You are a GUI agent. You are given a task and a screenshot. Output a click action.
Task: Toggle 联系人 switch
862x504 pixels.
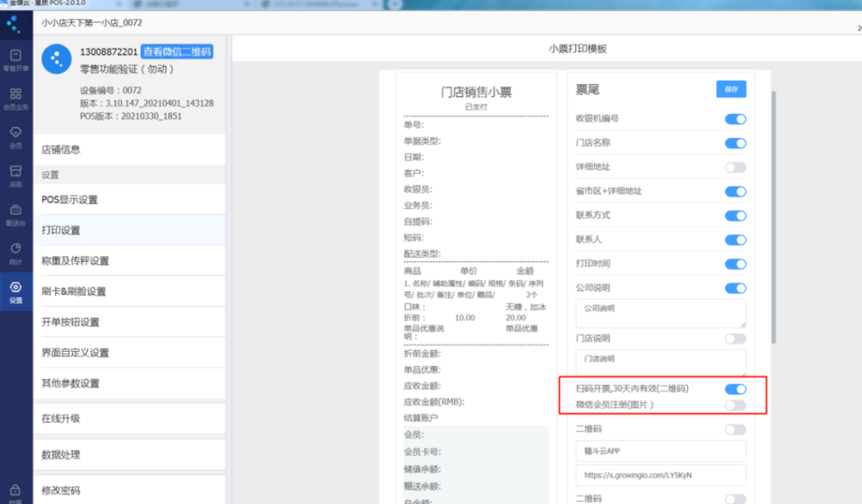point(735,240)
